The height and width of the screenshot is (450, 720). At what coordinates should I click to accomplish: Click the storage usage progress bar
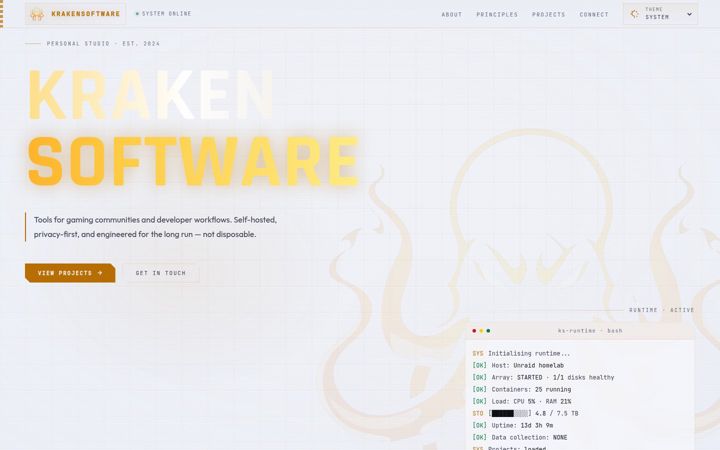coord(510,413)
